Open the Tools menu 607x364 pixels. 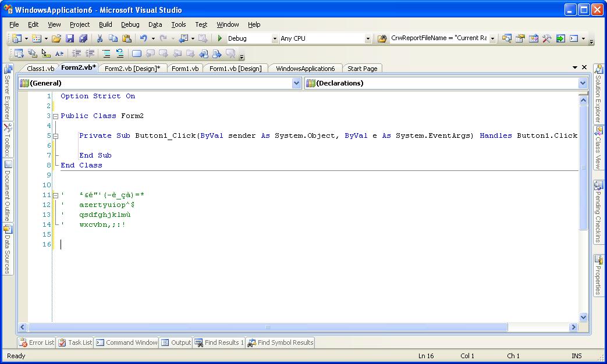[x=179, y=24]
